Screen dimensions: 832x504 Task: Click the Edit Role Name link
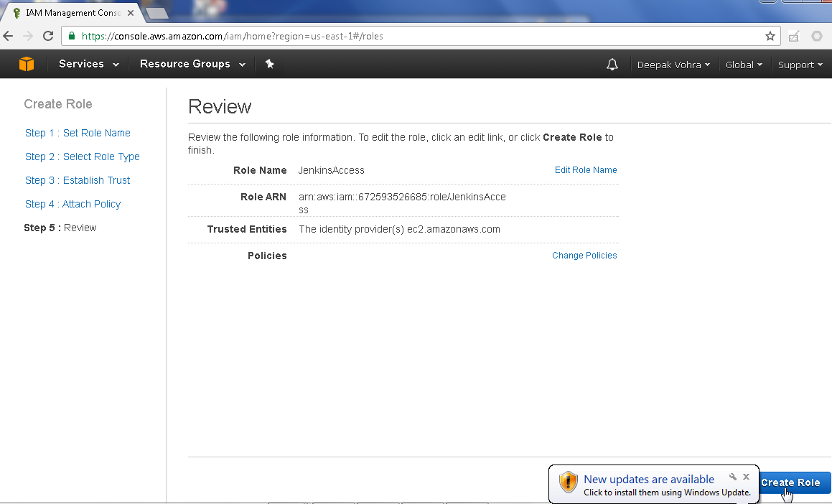(586, 170)
